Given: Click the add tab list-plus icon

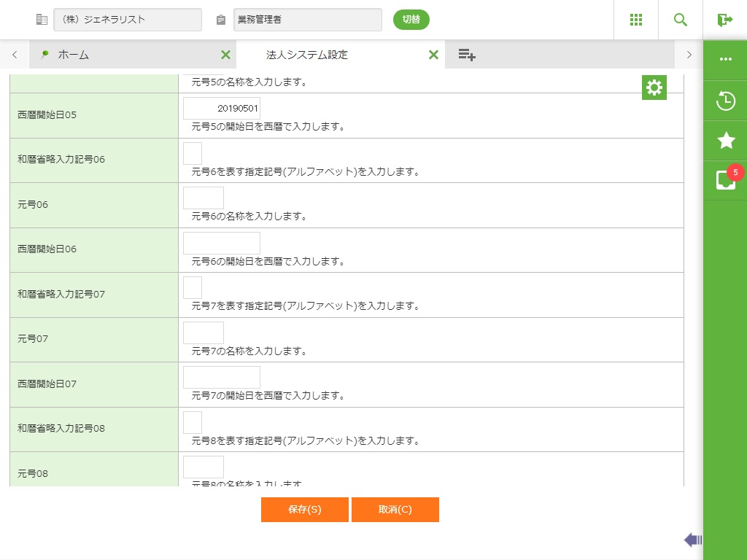Looking at the screenshot, I should [x=467, y=55].
